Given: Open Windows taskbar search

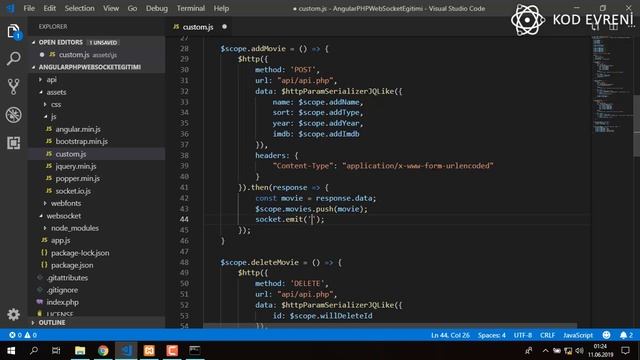Looking at the screenshot, I should (x=34, y=351).
